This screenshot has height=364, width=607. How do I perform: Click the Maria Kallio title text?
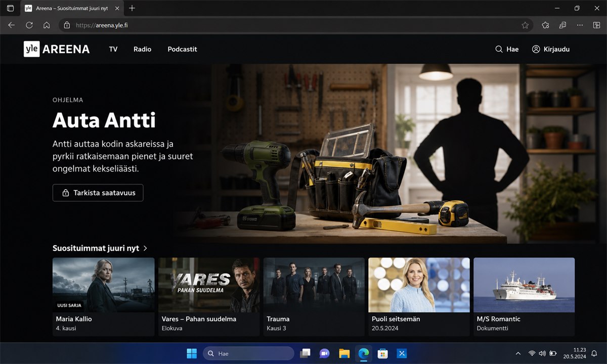pyautogui.click(x=74, y=319)
